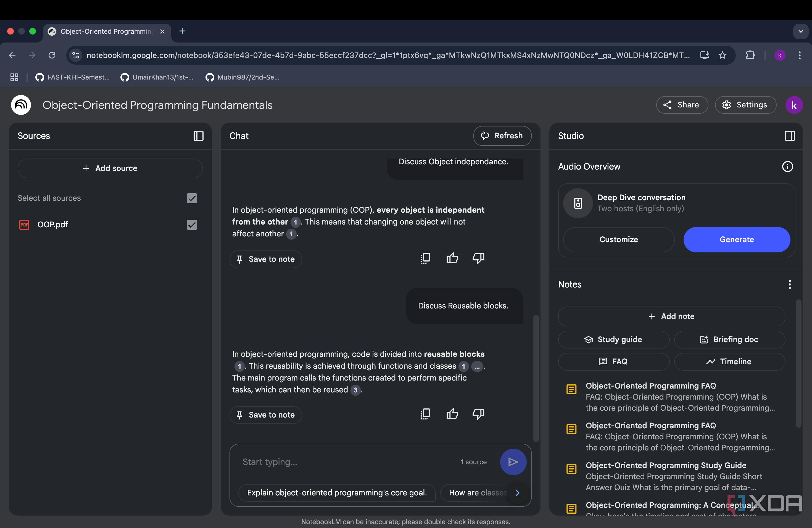Click the Generate audio button
The width and height of the screenshot is (812, 528).
click(737, 239)
